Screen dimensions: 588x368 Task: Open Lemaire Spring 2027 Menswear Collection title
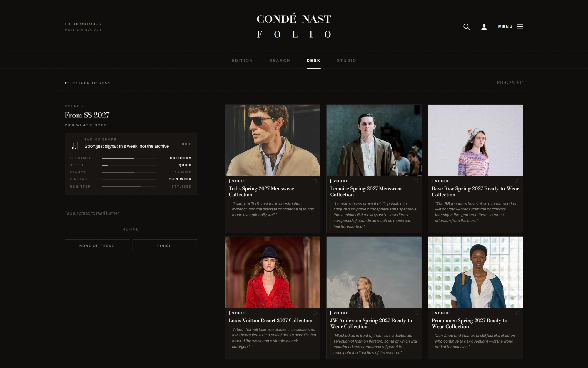(366, 192)
